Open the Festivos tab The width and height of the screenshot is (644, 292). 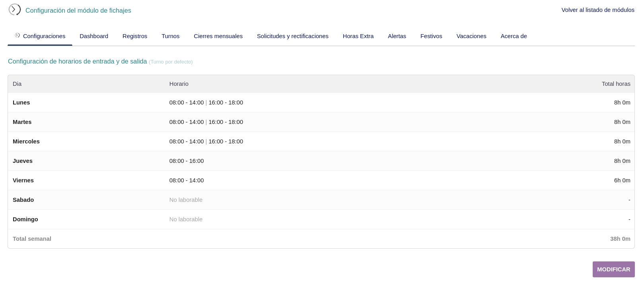(x=431, y=36)
